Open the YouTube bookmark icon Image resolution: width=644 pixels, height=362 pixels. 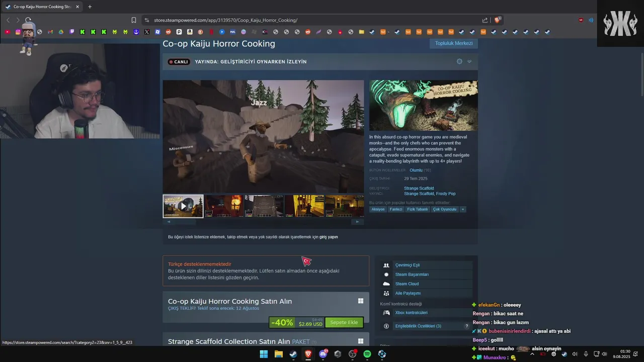coord(7,32)
